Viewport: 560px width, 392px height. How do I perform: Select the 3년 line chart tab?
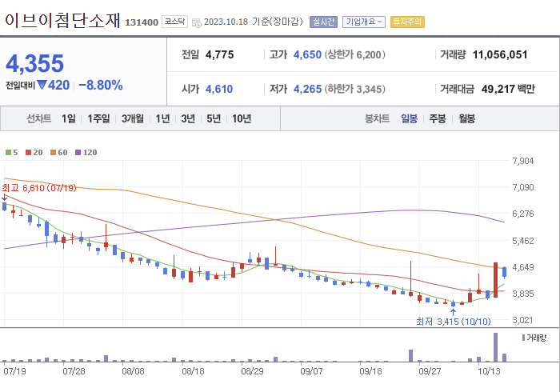tap(188, 118)
